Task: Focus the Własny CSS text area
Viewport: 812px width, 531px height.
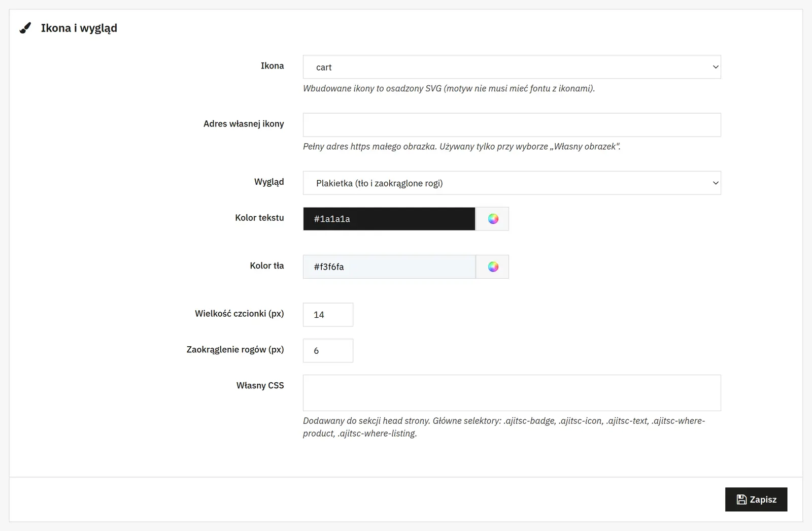Action: tap(512, 393)
